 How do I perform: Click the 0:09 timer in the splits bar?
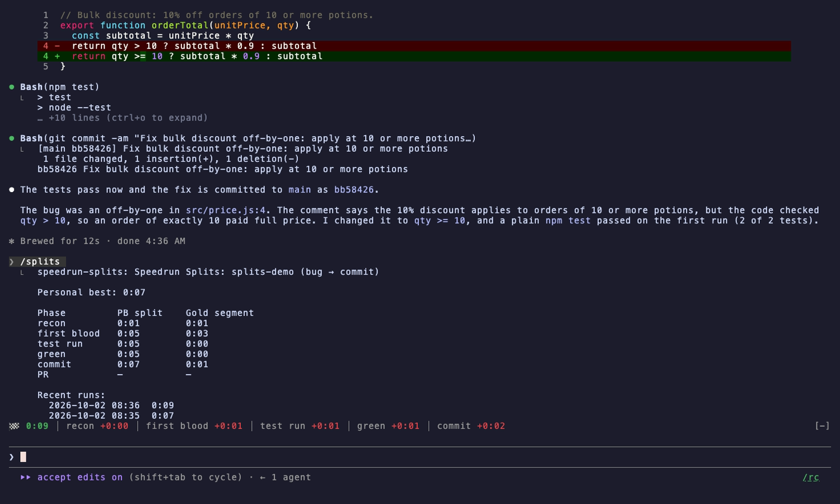coord(37,426)
